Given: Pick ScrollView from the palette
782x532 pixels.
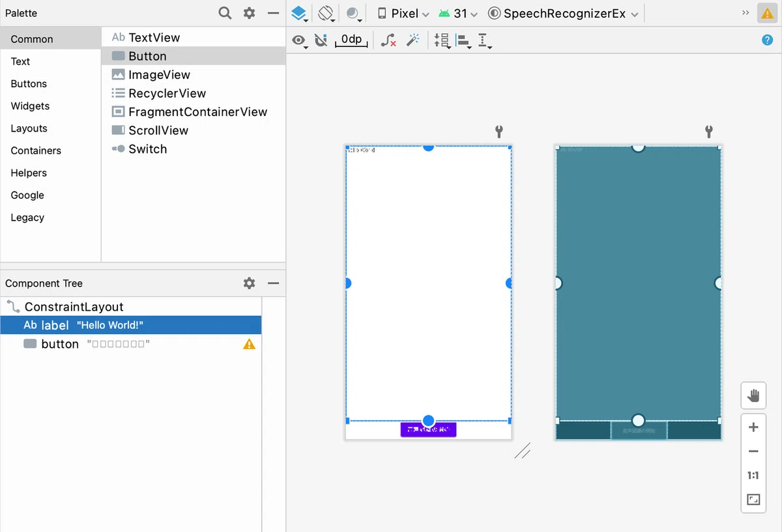Looking at the screenshot, I should pyautogui.click(x=194, y=130).
